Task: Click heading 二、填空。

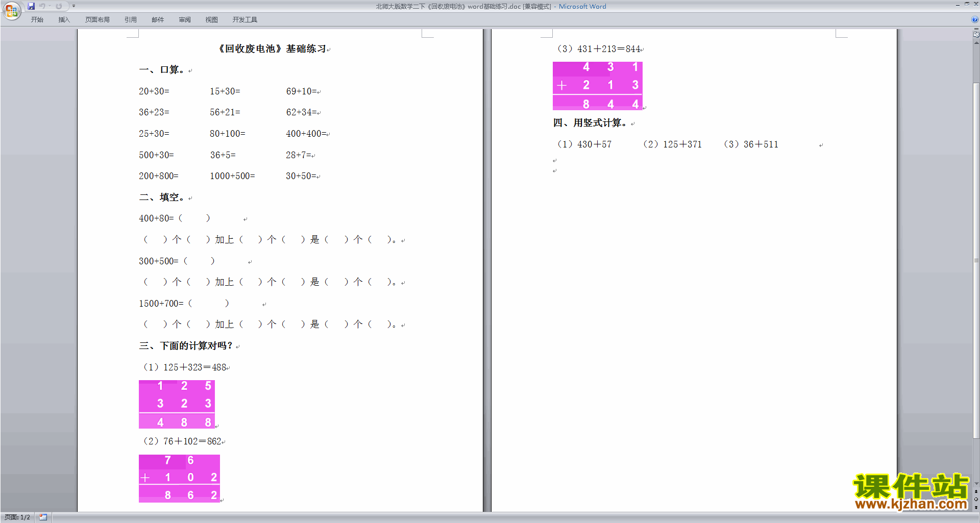Action: pos(163,197)
